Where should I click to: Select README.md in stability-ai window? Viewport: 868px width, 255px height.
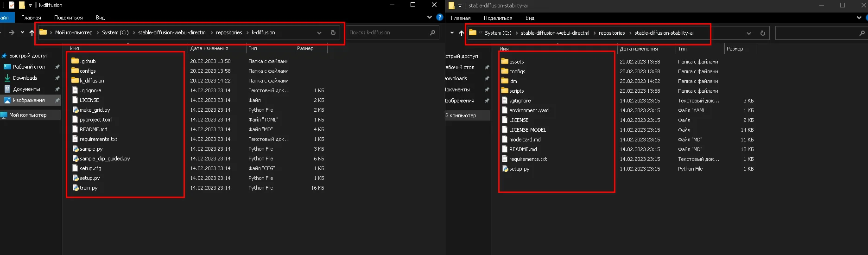pos(523,149)
